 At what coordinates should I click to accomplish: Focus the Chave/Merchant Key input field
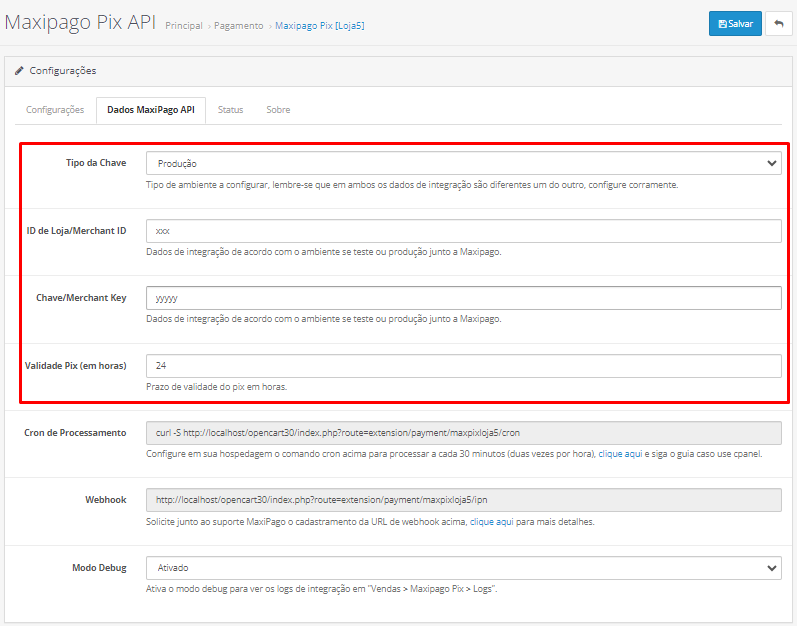pyautogui.click(x=464, y=298)
